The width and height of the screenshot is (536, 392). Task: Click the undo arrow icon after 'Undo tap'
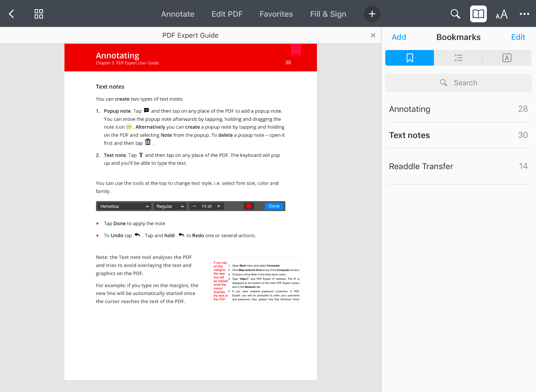[x=137, y=235]
